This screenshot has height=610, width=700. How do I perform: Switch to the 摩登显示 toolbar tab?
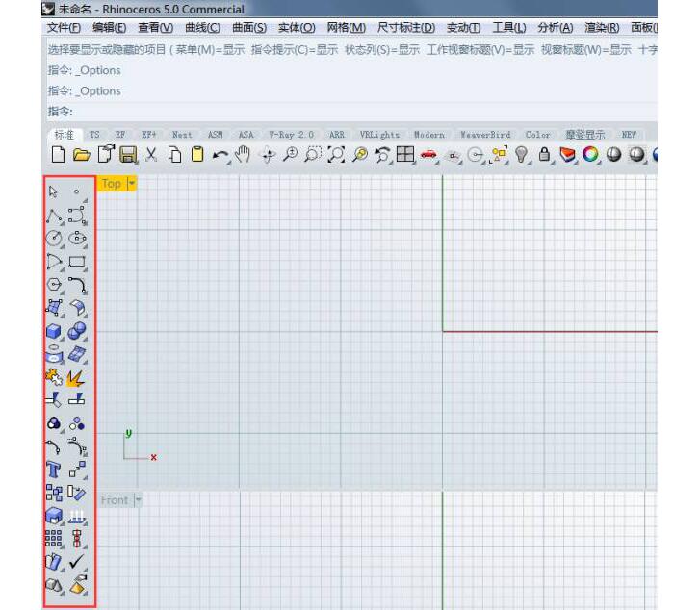[x=584, y=135]
